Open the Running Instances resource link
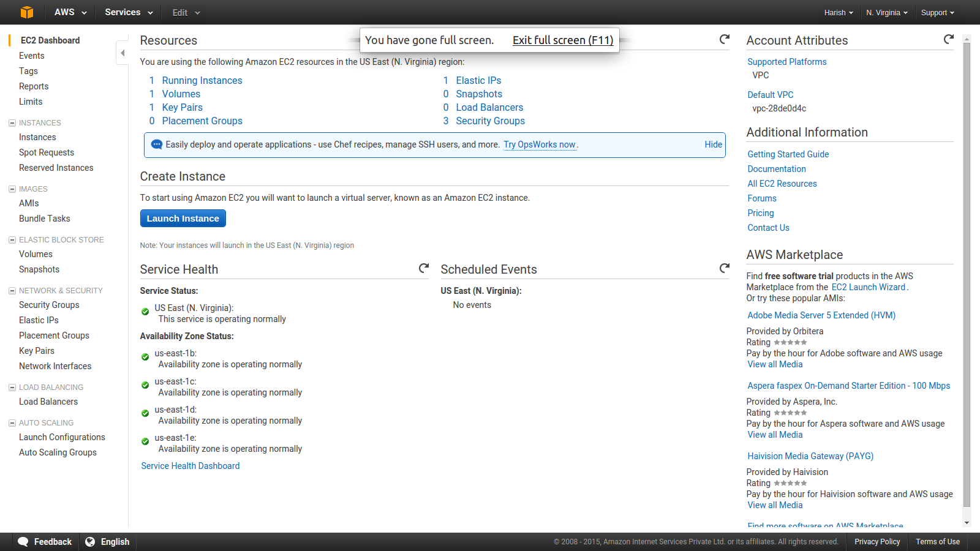The width and height of the screenshot is (980, 551). pos(202,80)
